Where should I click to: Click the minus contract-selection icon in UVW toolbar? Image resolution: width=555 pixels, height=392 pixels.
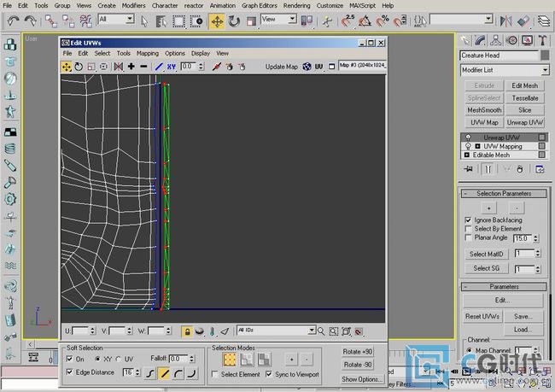point(143,67)
